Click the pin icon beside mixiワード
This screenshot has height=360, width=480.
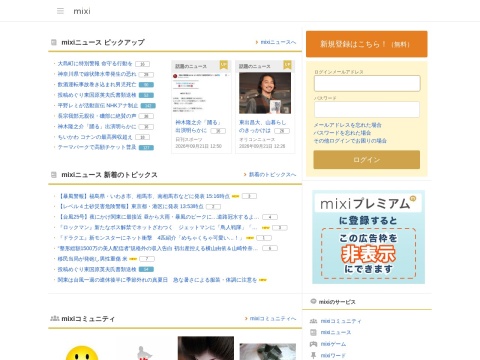(x=313, y=355)
